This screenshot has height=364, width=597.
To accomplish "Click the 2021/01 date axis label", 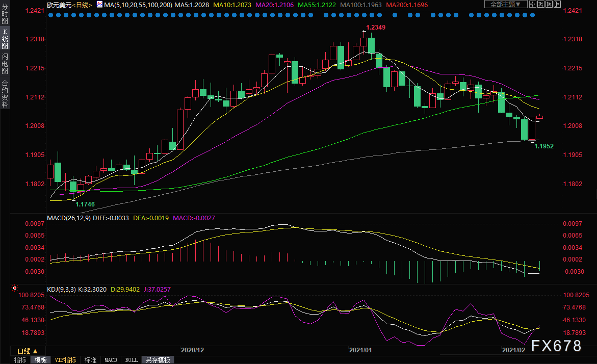I will point(360,350).
